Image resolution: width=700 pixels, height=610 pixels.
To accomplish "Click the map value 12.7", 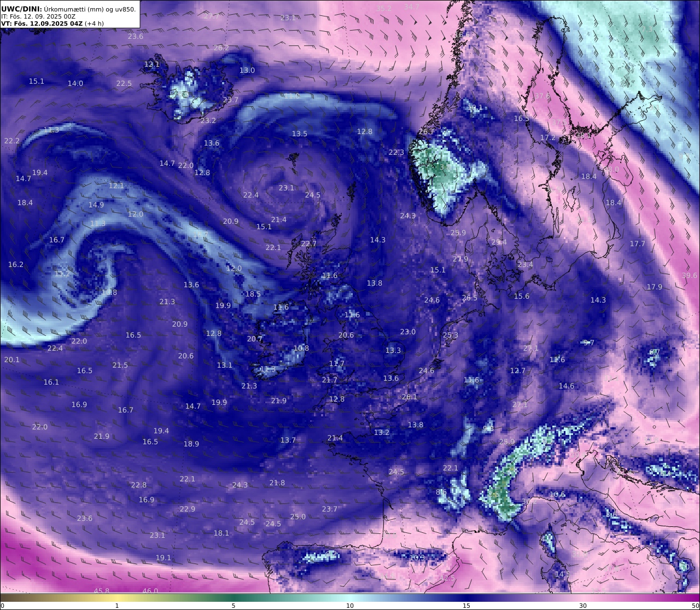I will click(518, 371).
